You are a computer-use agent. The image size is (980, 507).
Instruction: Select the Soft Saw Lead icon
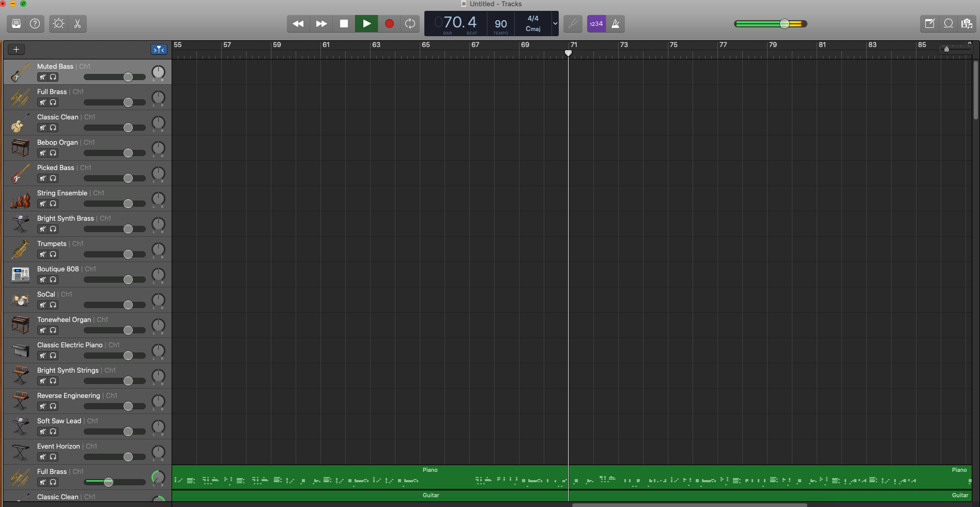(20, 427)
